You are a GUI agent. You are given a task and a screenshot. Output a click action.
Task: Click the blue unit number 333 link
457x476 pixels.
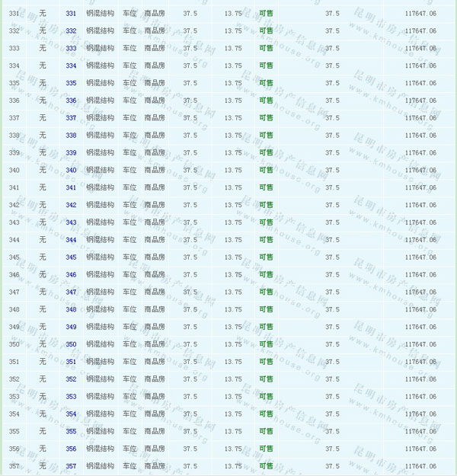71,48
